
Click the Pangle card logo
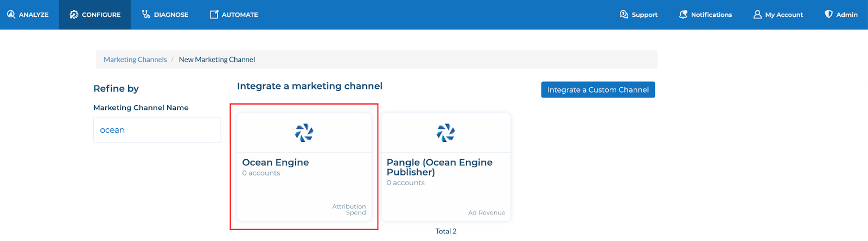446,133
